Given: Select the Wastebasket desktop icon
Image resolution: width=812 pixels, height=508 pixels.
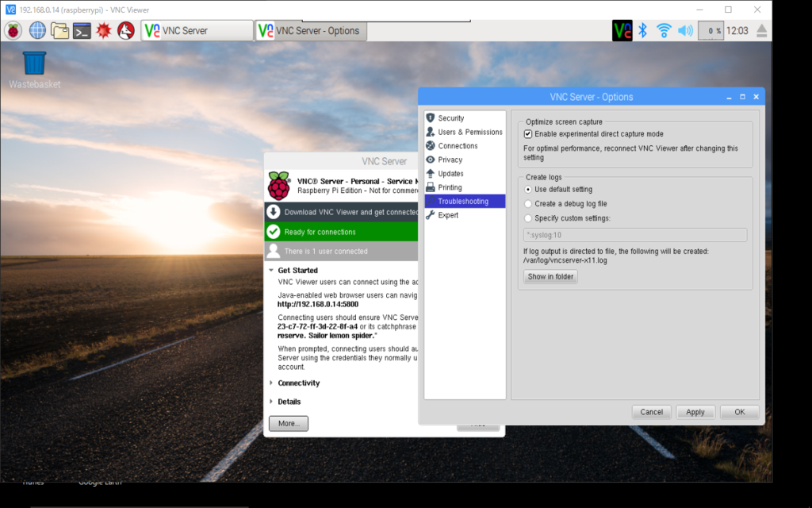Looking at the screenshot, I should (34, 70).
